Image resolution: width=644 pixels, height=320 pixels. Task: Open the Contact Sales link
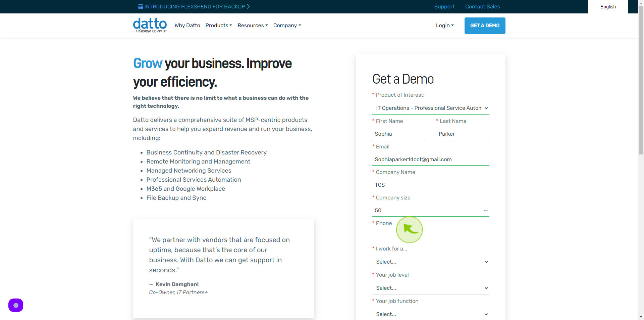(x=482, y=7)
